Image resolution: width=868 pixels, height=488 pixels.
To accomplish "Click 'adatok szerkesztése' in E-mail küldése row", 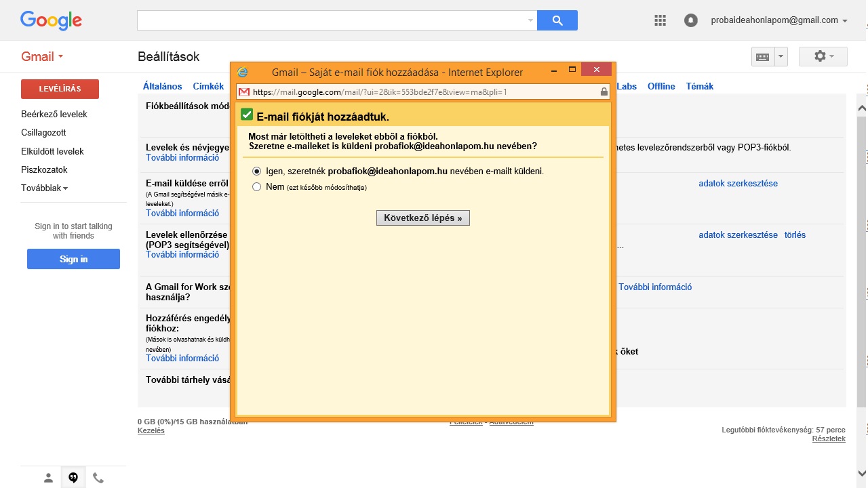I will (738, 183).
